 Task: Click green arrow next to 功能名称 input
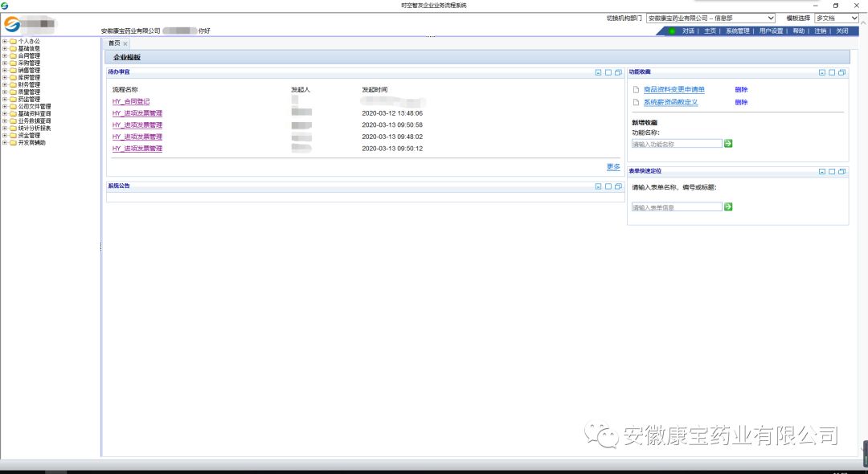728,144
